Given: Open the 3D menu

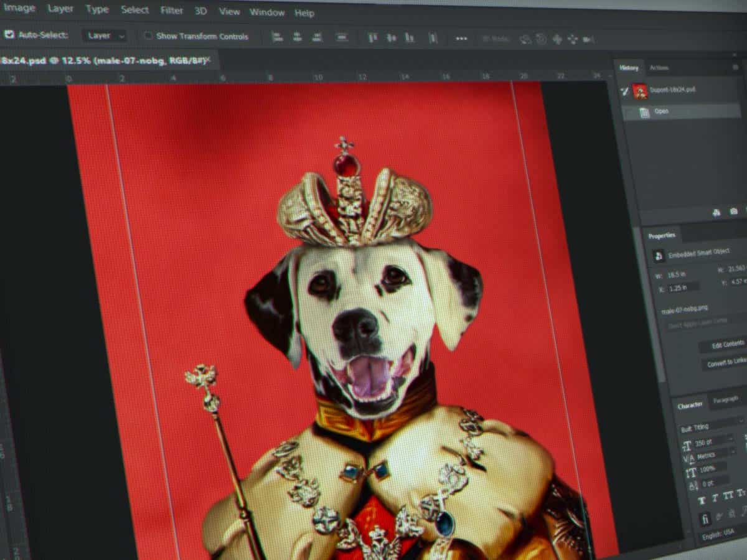Looking at the screenshot, I should (200, 11).
